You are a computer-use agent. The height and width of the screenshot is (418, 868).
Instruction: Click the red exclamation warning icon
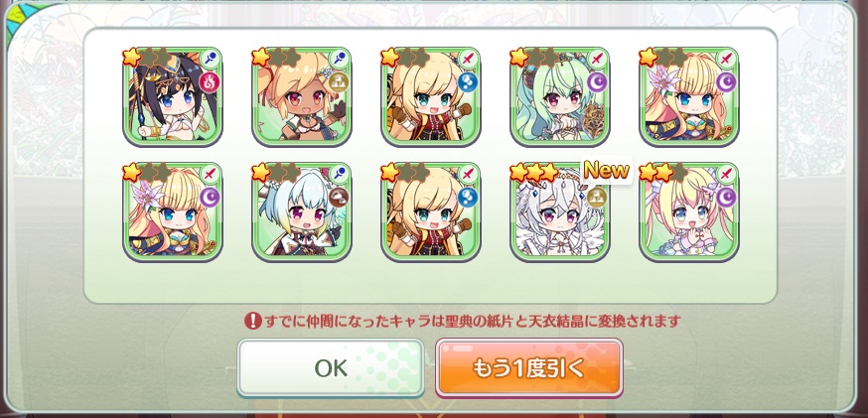[x=252, y=321]
